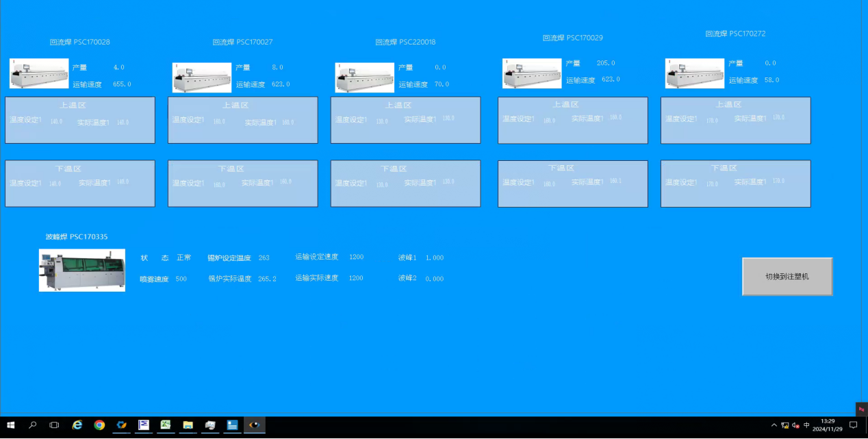Open the network status tray icon
Viewport: 868px width, 439px height.
(x=784, y=425)
